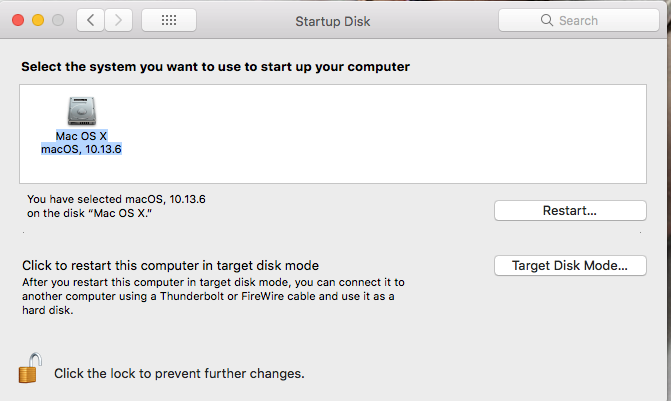Click the Restart... button
The image size is (671, 401).
[x=570, y=211]
